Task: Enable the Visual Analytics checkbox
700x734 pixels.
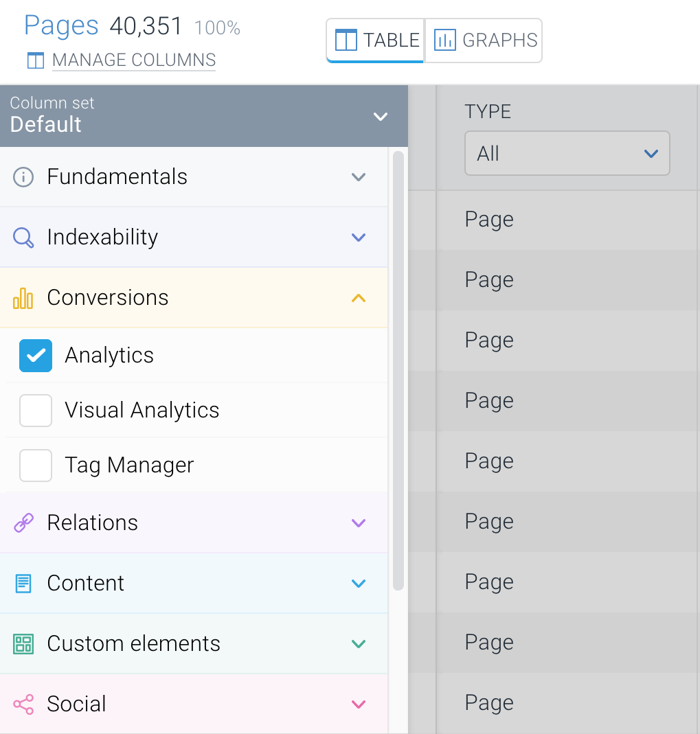Action: (36, 411)
